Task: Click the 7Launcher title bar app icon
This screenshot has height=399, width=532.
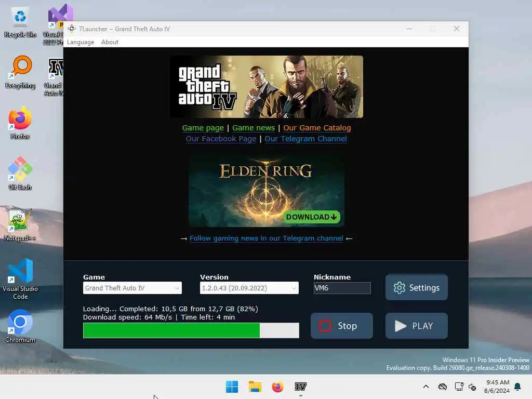Action: point(72,29)
